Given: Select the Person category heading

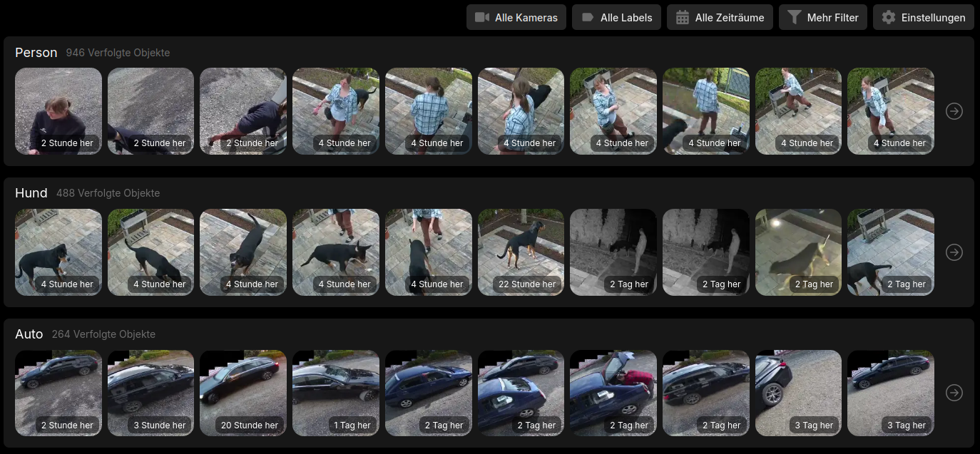Looking at the screenshot, I should click(x=36, y=52).
